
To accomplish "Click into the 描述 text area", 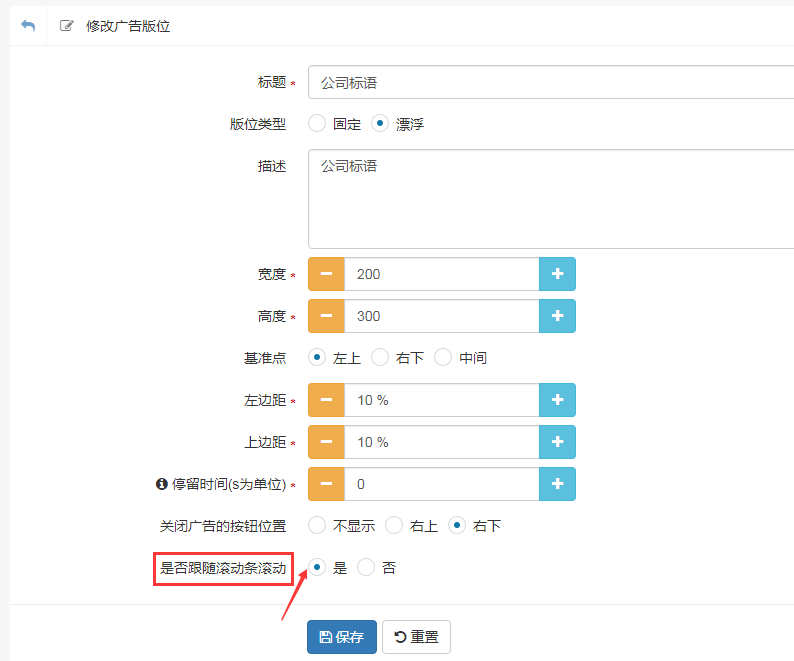I will coord(550,199).
